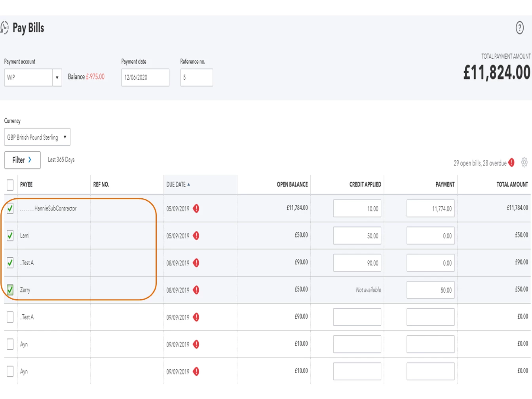Viewport: 532px width, 399px height.
Task: Uncheck the Zerry bill checkbox
Action: [10, 290]
